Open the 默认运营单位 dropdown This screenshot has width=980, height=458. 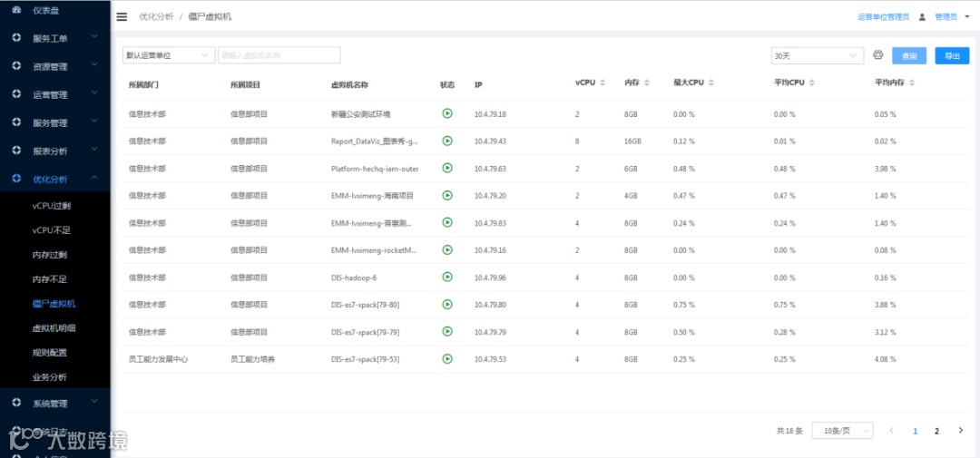click(169, 55)
